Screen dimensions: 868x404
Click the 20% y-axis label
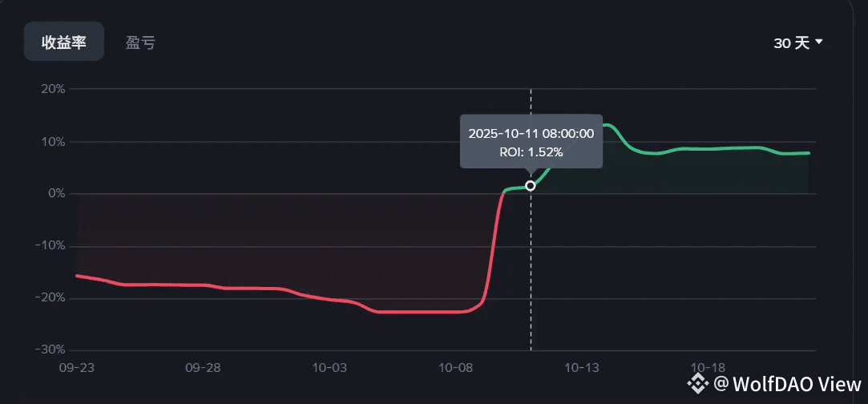(53, 89)
